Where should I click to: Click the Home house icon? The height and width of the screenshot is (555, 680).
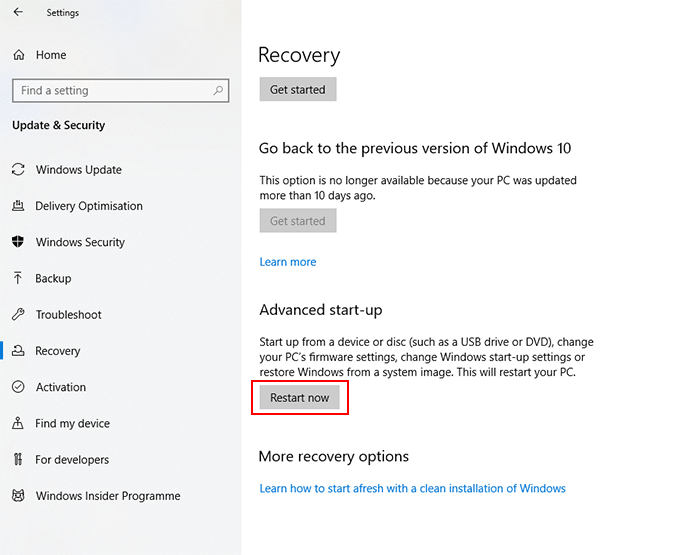click(x=18, y=55)
